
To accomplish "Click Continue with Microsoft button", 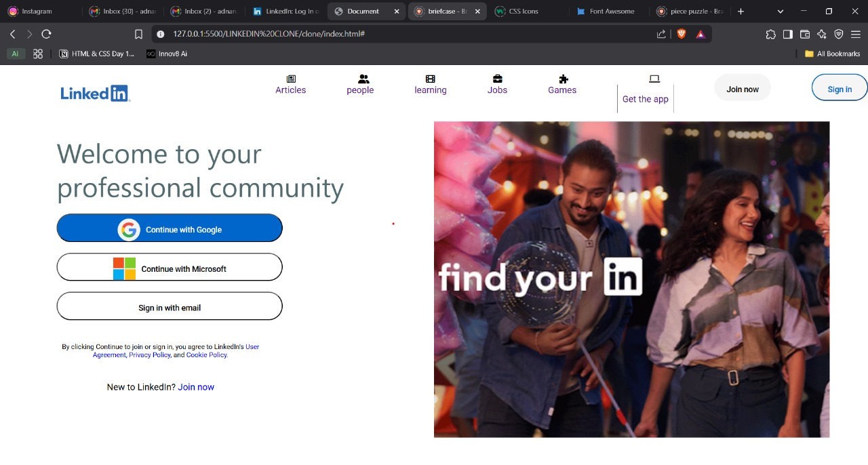I will (x=170, y=267).
